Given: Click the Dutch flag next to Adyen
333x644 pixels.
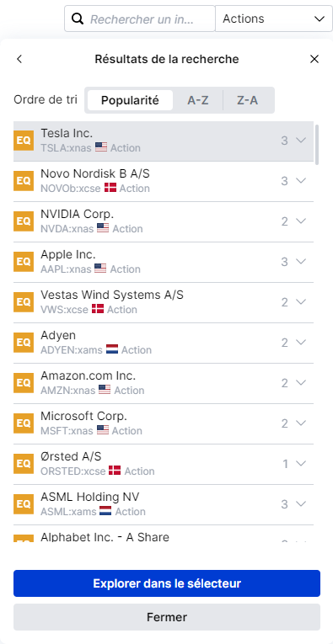Looking at the screenshot, I should (x=112, y=349).
